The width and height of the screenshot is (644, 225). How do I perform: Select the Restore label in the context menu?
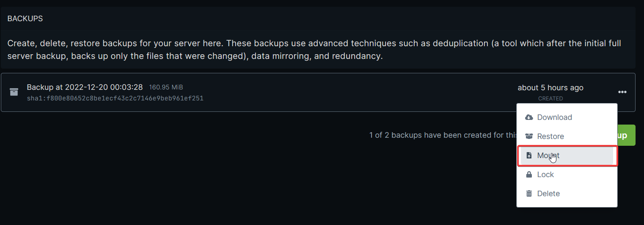550,136
